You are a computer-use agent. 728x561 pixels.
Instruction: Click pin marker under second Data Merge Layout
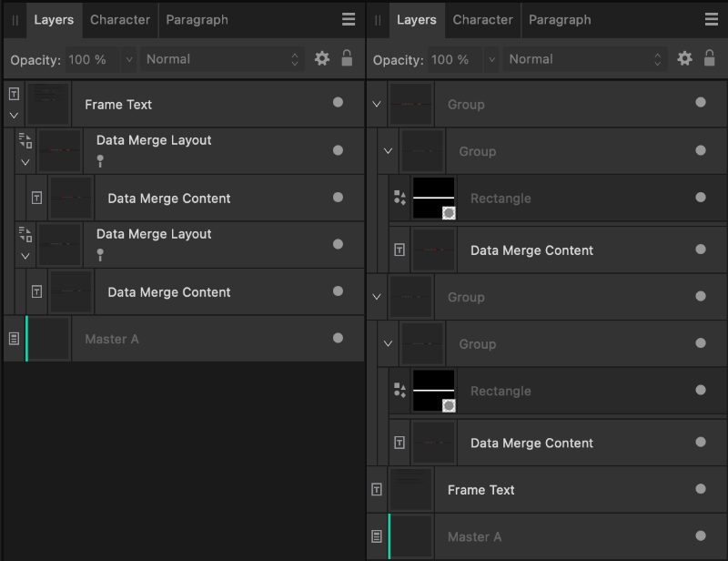pos(100,254)
